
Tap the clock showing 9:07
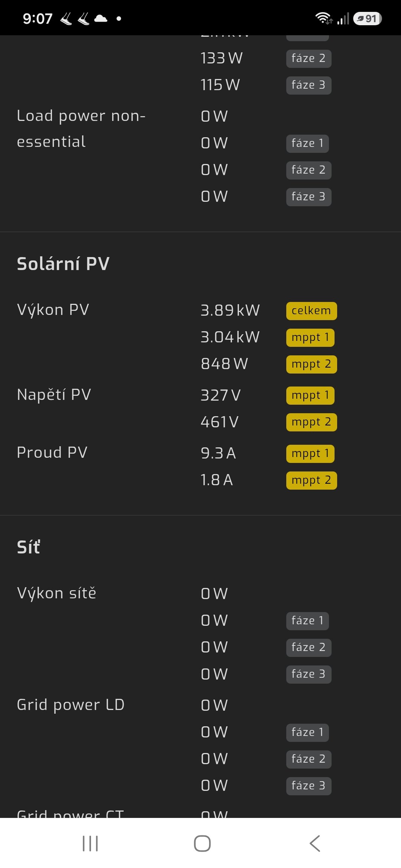point(38,19)
